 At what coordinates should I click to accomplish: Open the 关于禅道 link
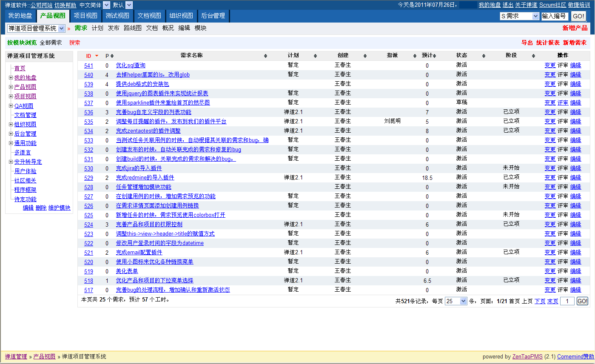pos(526,5)
